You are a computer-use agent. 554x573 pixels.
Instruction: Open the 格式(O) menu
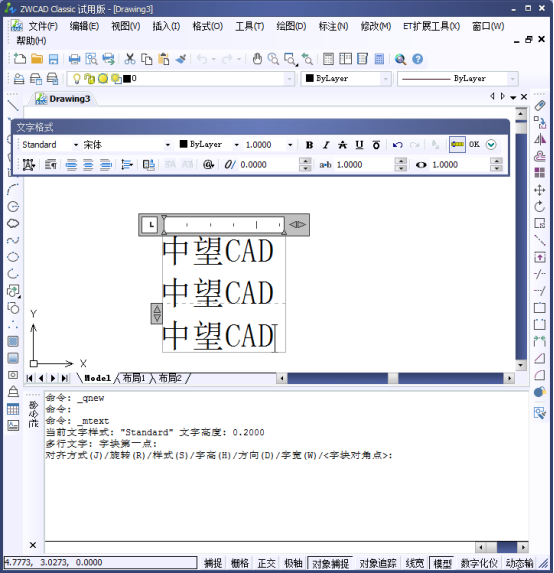pyautogui.click(x=208, y=26)
